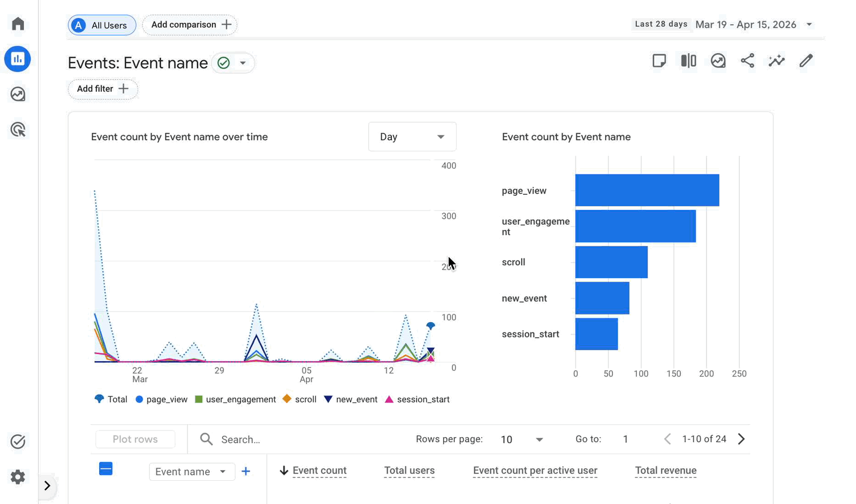Click the Share this report icon
This screenshot has height=504, width=856.
point(747,61)
